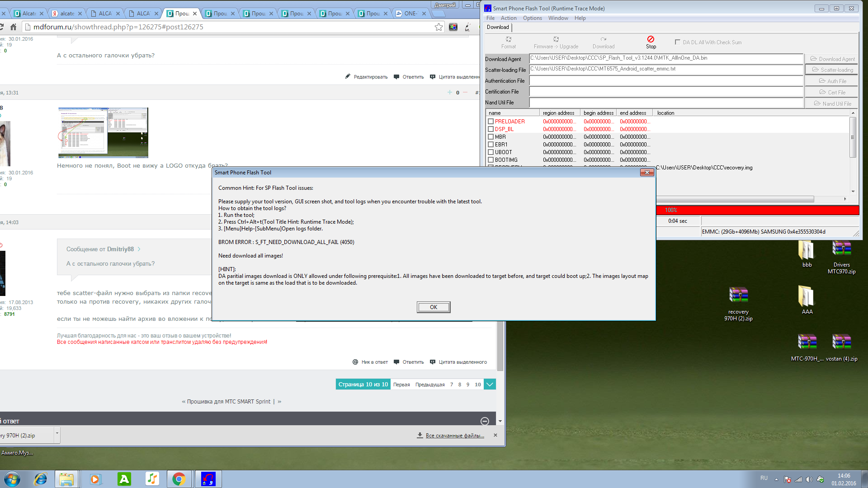Click the red 100% progress bar
868x488 pixels.
757,210
